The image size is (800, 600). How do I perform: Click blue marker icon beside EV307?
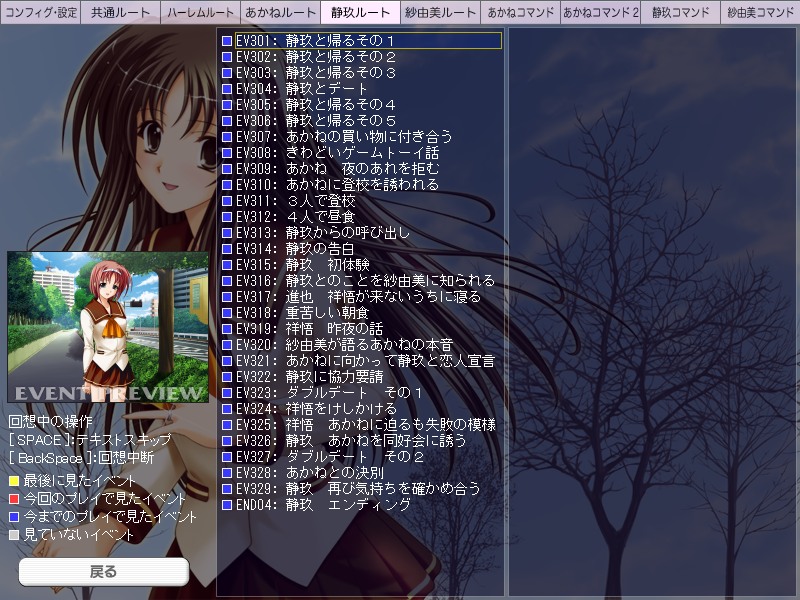click(x=227, y=137)
